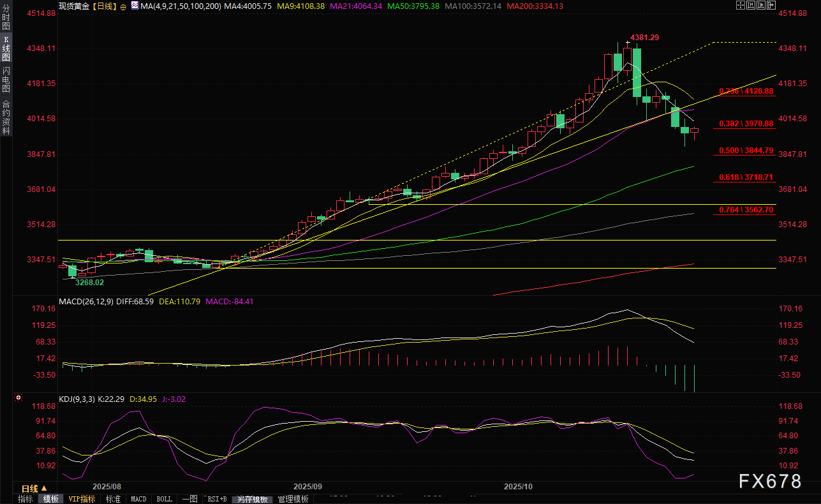
Task: Apply the MACD indicator template
Action: click(x=138, y=499)
